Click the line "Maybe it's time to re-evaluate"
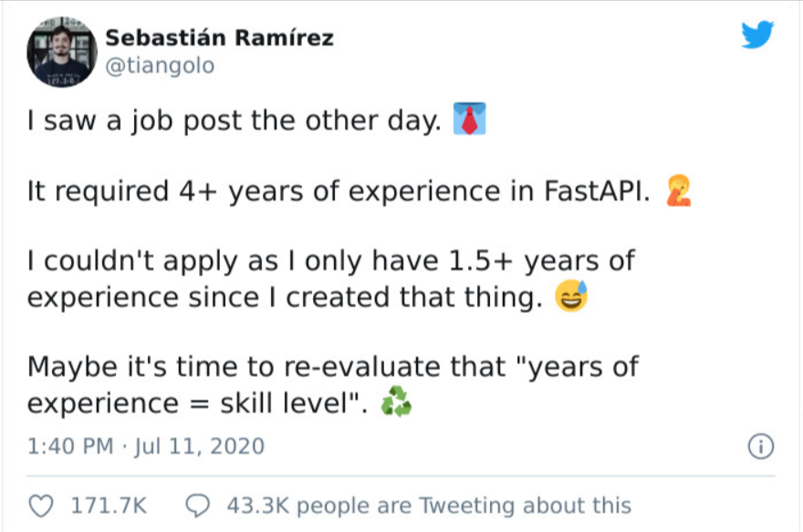803x532 pixels. pos(332,368)
